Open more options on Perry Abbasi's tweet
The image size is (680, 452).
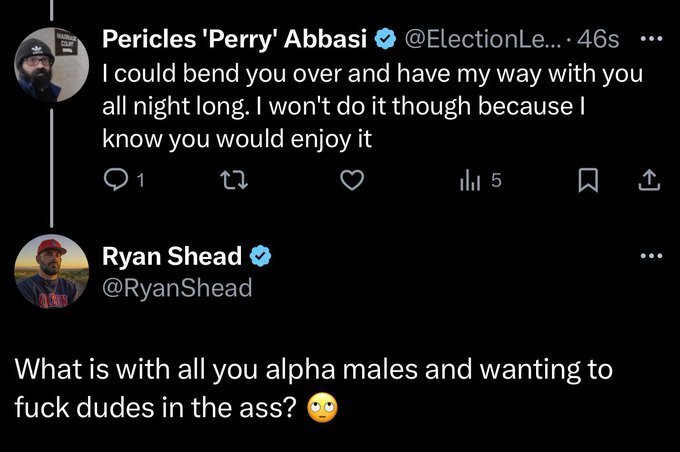(x=650, y=40)
